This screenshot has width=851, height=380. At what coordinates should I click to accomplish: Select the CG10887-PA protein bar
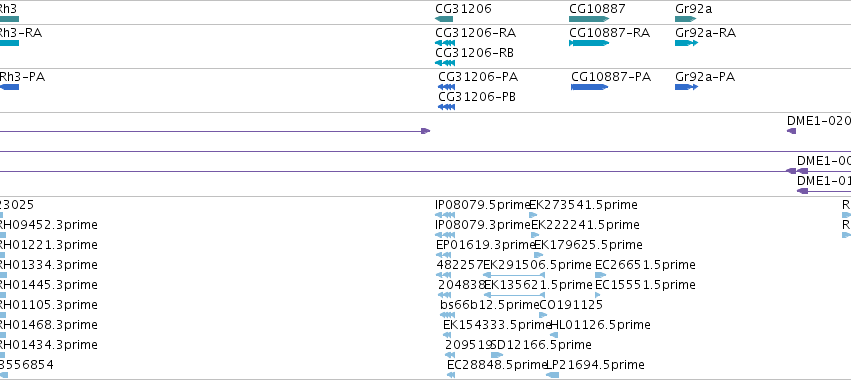[589, 87]
